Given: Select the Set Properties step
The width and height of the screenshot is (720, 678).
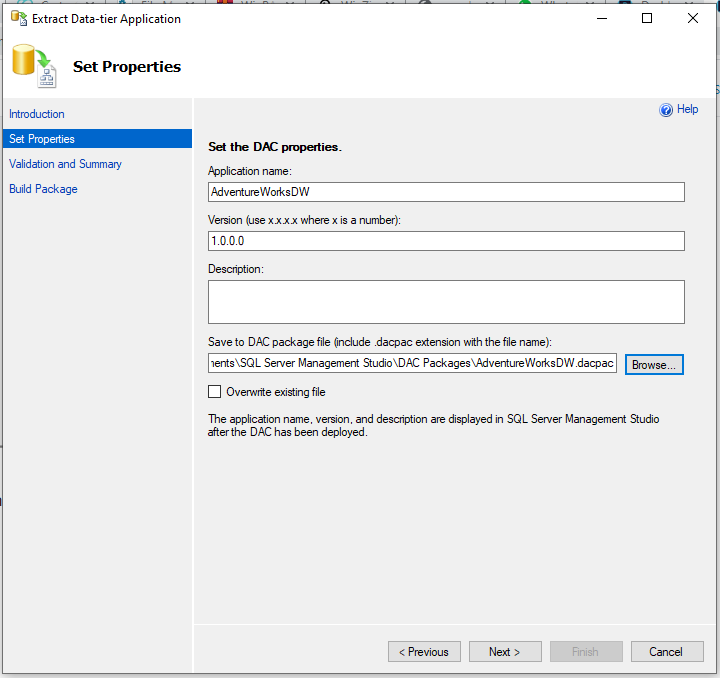Looking at the screenshot, I should click(97, 139).
